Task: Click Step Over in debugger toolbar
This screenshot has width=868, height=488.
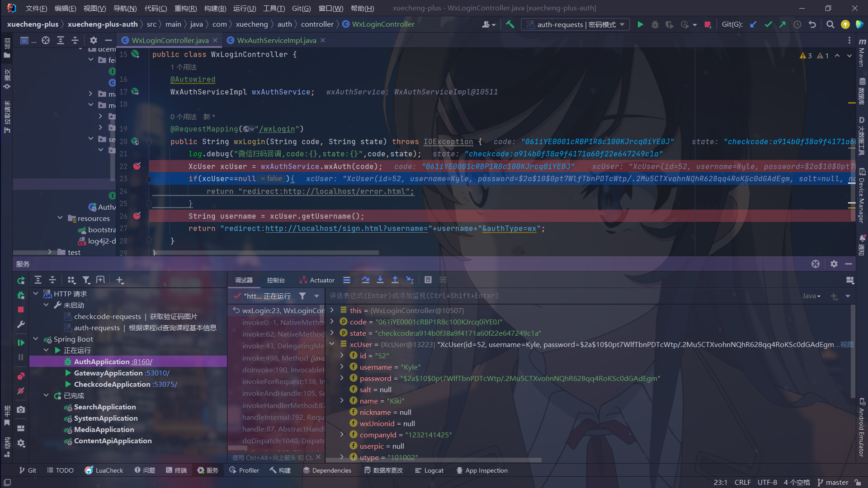Action: (365, 280)
